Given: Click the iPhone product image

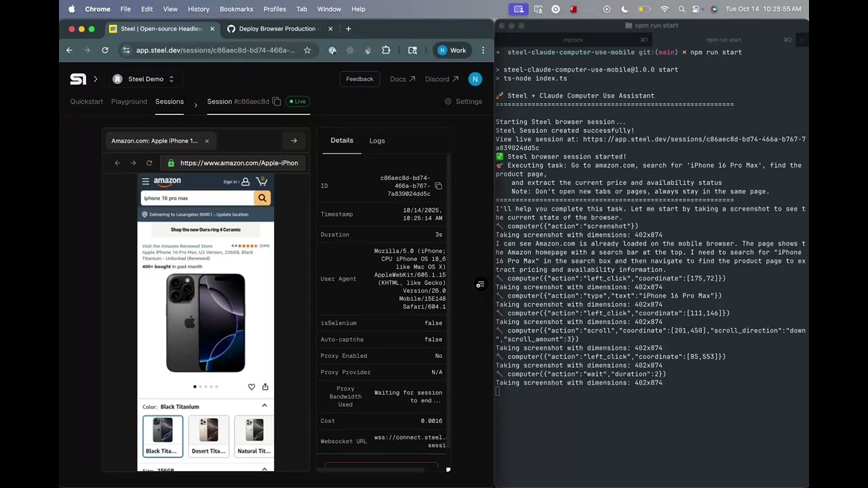Looking at the screenshot, I should click(205, 323).
